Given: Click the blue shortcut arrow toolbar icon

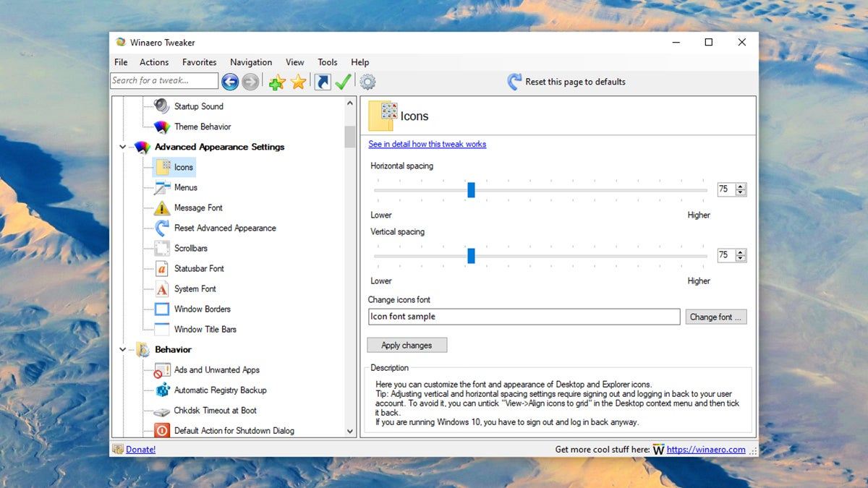Looking at the screenshot, I should [323, 82].
